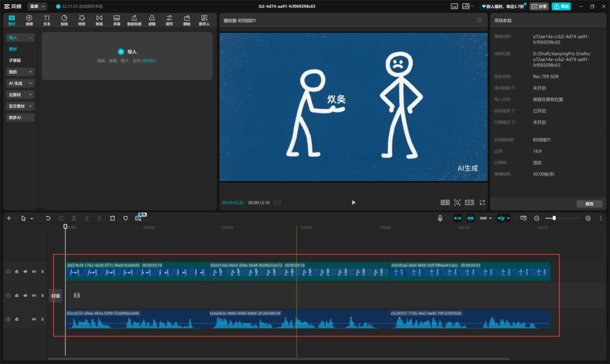Open the 转场 (transitions) panel
This screenshot has height=364, width=610.
(99, 20)
